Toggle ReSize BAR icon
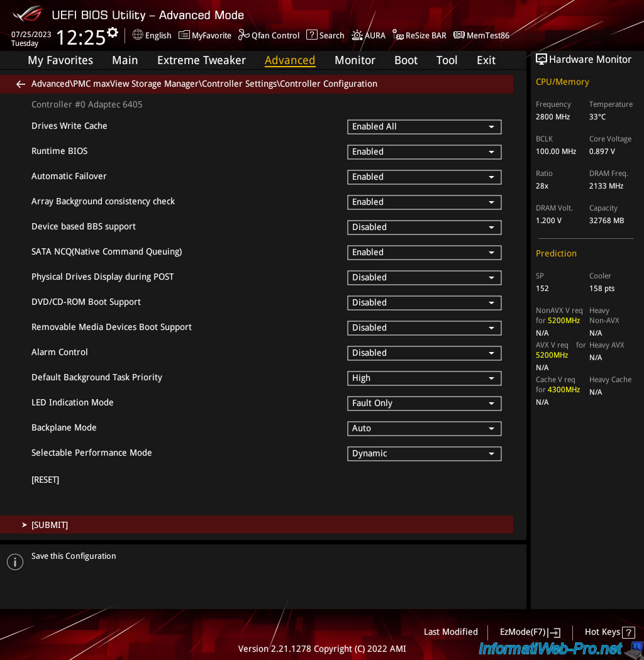Screen dimensions: 644x660 pos(398,35)
